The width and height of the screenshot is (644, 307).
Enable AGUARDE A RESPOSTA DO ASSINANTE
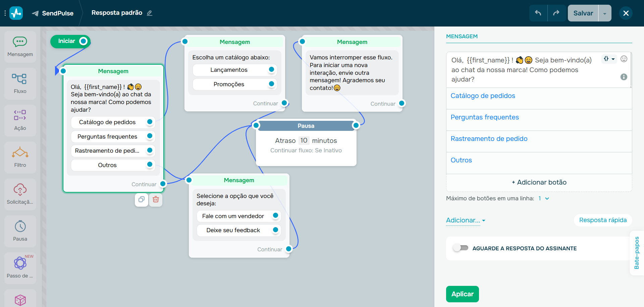(x=461, y=248)
